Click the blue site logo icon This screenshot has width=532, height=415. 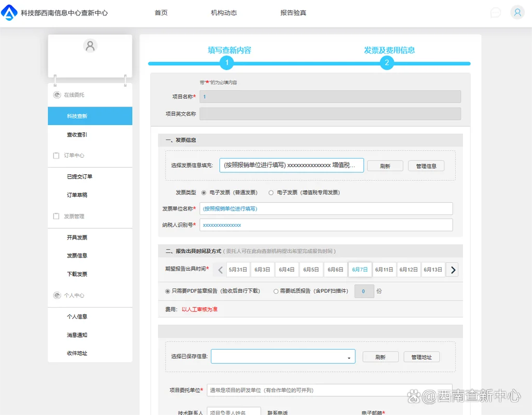tap(9, 12)
